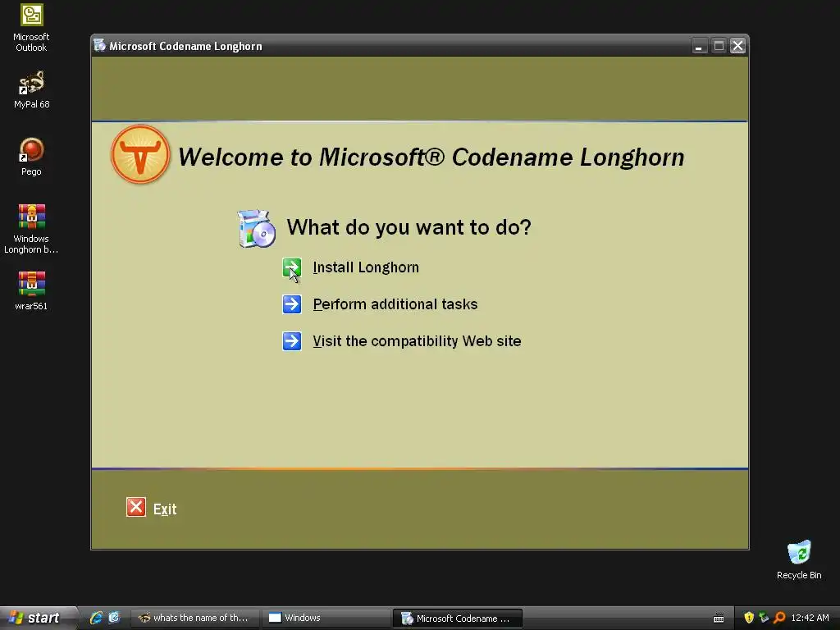Click the orange magnifier tray icon
The image size is (840, 630).
779,618
